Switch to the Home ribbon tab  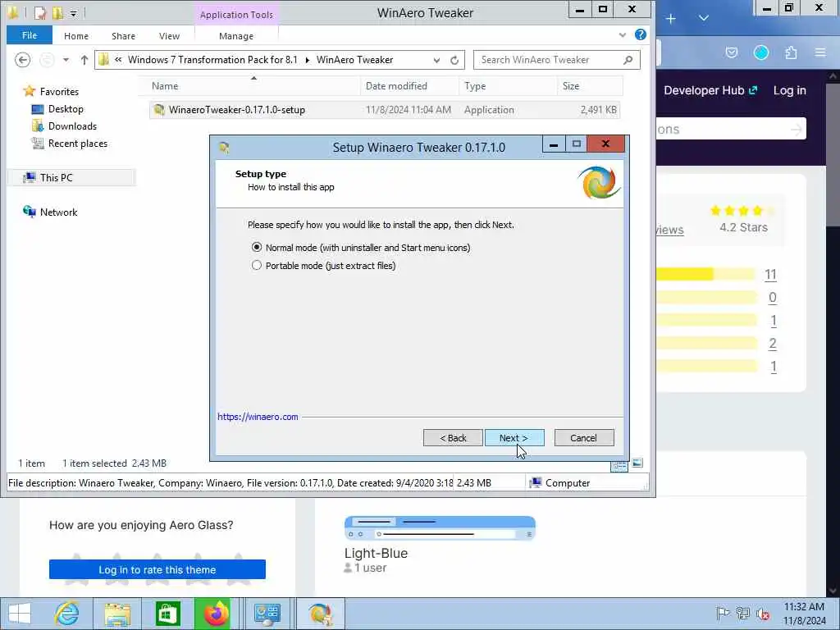pos(76,36)
